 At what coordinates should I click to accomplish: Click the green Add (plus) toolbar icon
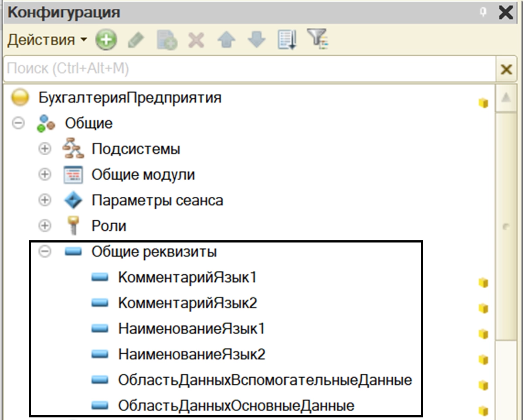pos(106,41)
